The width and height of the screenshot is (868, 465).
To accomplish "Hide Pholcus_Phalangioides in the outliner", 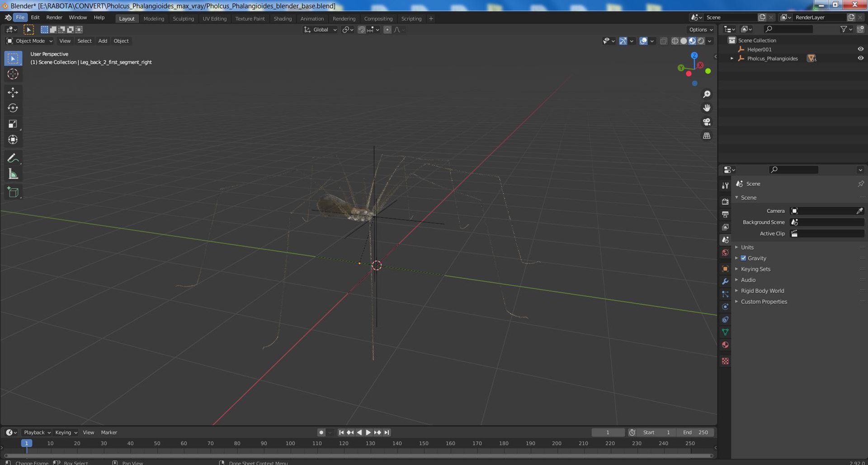I will click(x=860, y=58).
